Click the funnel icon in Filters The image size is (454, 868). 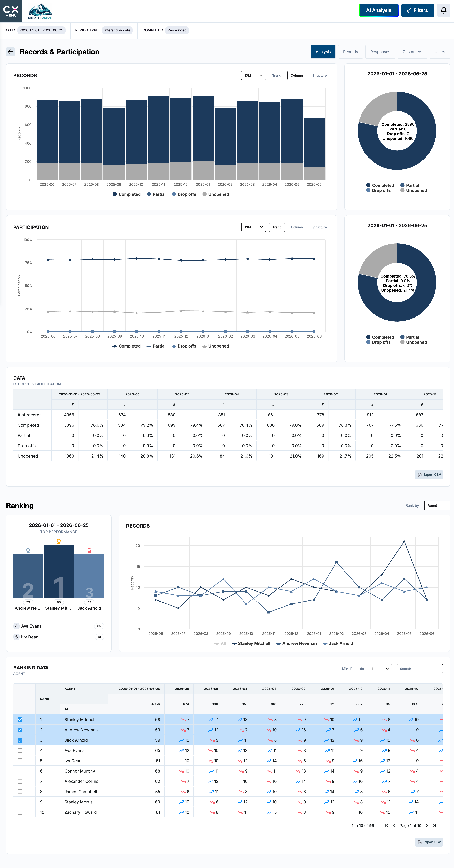point(408,10)
